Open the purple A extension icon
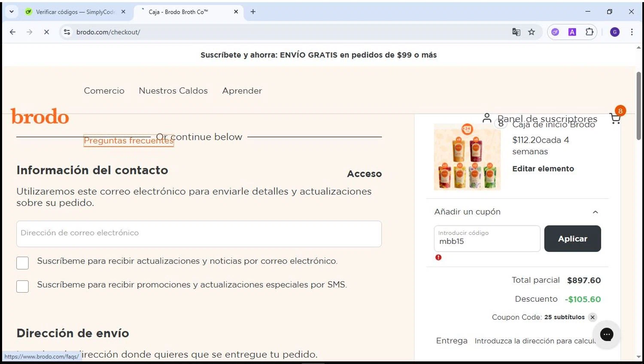 tap(572, 32)
